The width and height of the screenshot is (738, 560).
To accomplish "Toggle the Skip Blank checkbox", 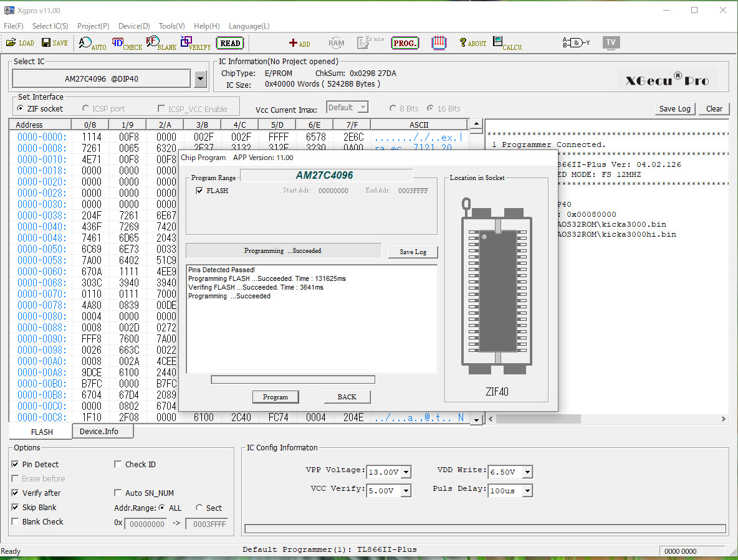I will (15, 507).
